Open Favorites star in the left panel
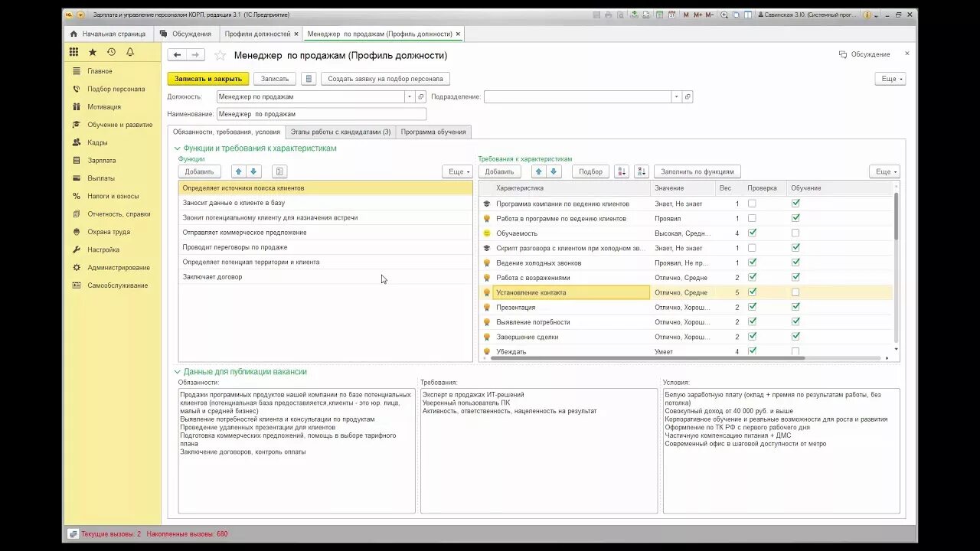This screenshot has height=551, width=980. [x=93, y=52]
